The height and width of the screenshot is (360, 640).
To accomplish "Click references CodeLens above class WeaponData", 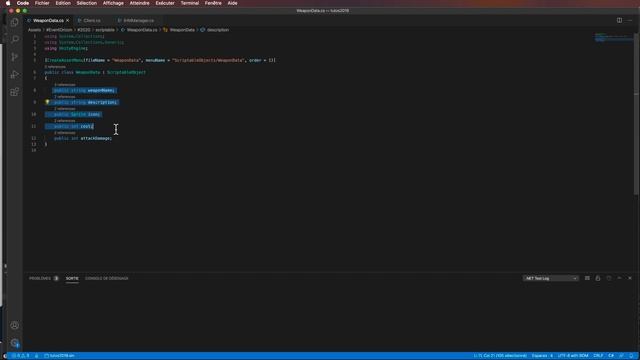I will pyautogui.click(x=55, y=67).
